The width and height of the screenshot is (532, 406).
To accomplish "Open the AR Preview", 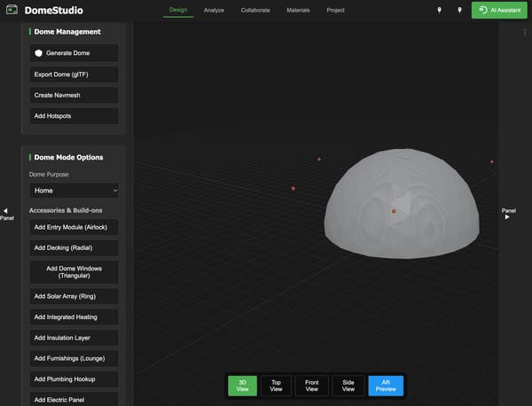I will click(386, 386).
